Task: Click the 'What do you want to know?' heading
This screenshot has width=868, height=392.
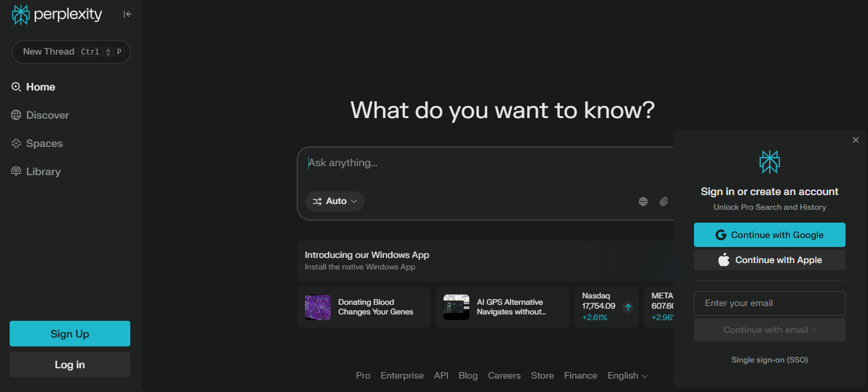Action: (x=503, y=110)
